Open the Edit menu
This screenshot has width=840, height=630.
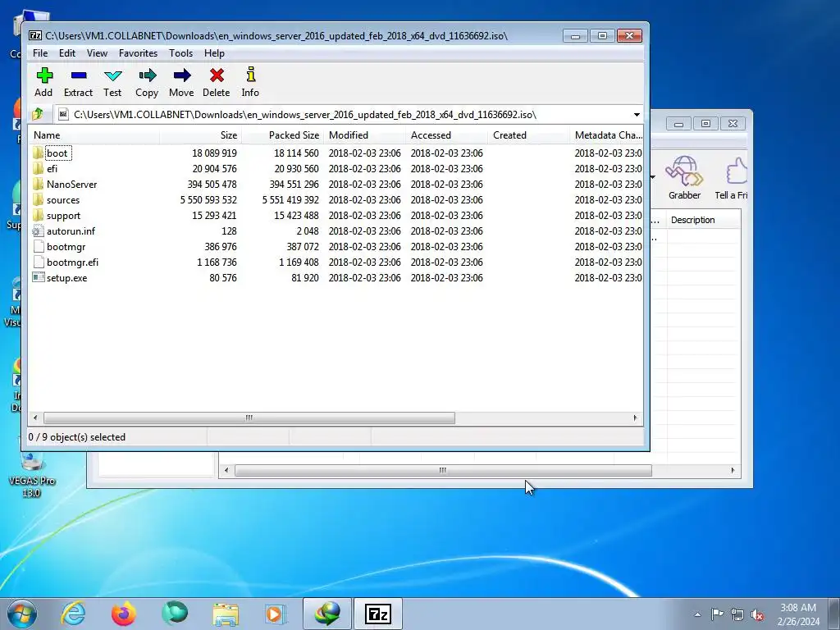pos(67,53)
